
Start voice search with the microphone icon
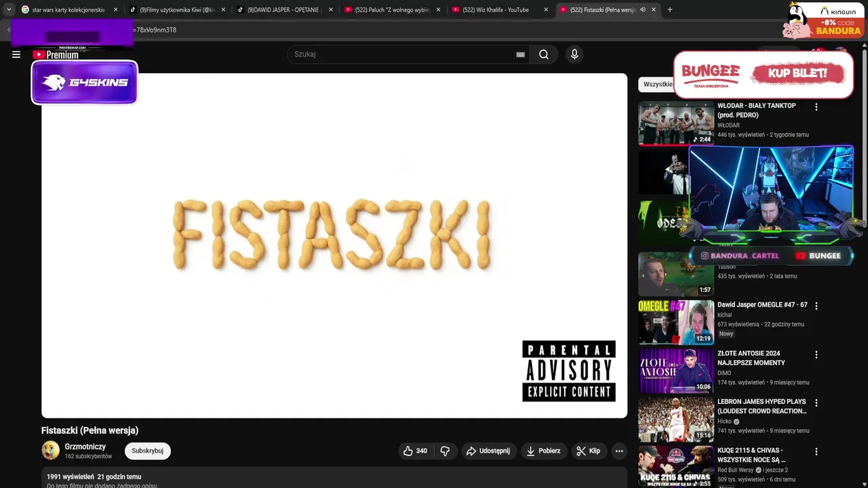574,54
